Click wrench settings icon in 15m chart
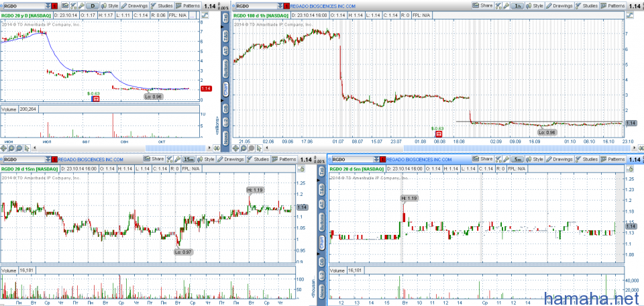Viewport: 644px width, 306px height. point(177,159)
